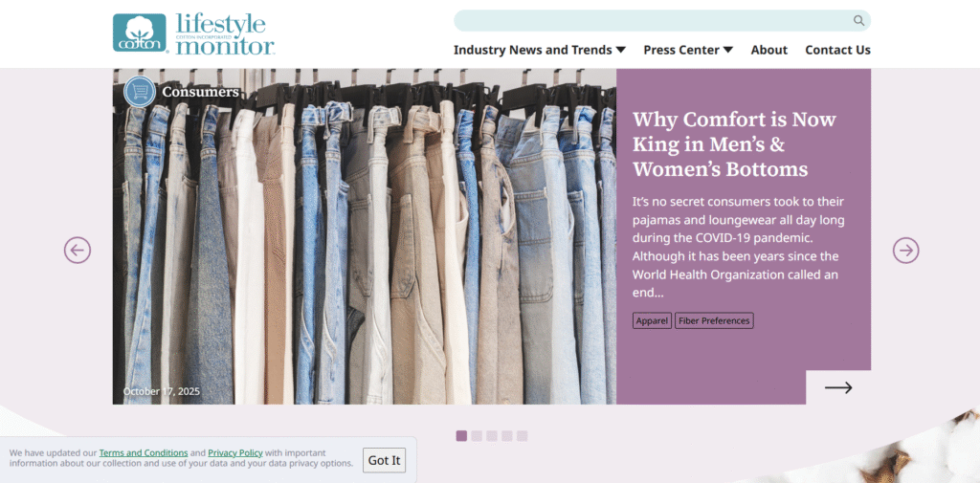Go to previous slide with left arrow
The height and width of the screenshot is (483, 980).
[78, 251]
